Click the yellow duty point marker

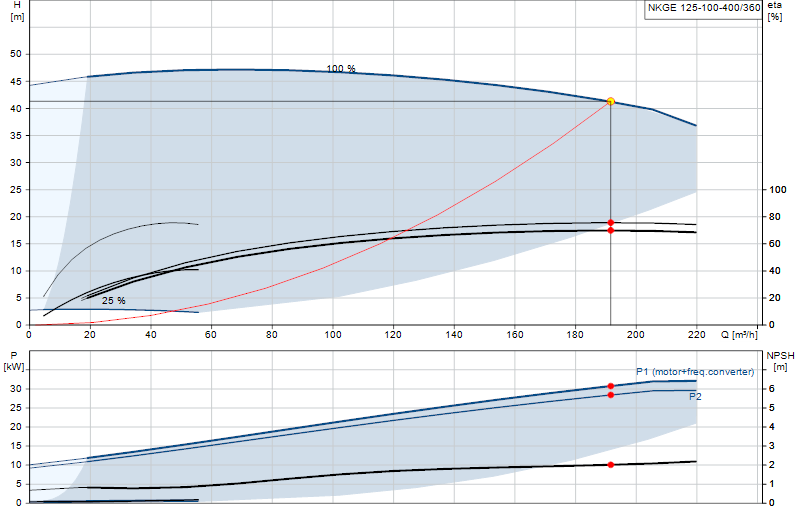tap(611, 102)
